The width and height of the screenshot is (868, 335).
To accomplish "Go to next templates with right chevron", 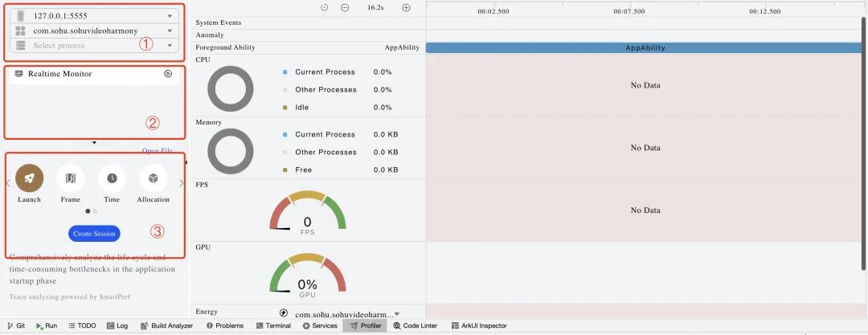I will tap(181, 183).
